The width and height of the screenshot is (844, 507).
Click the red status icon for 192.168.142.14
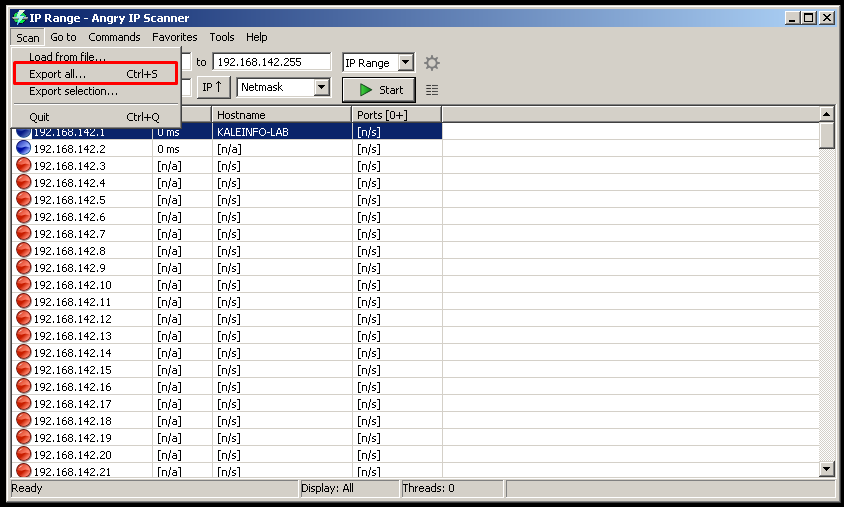pos(23,353)
